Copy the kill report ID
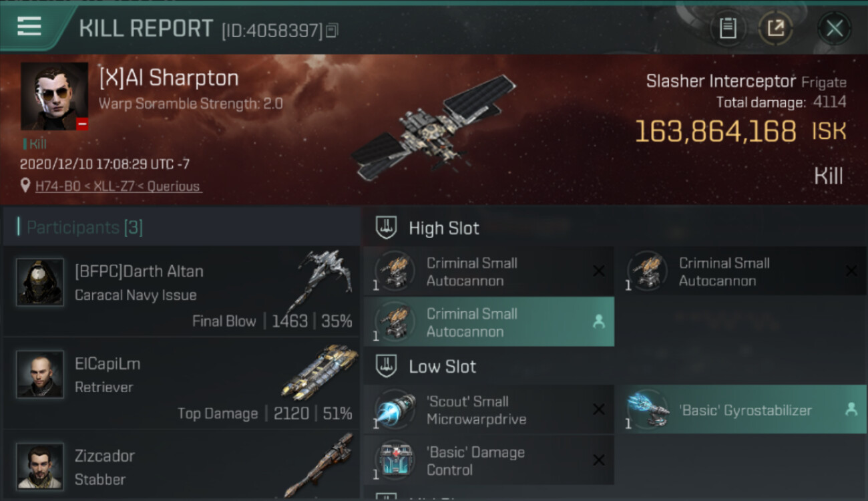The image size is (868, 501). click(332, 30)
